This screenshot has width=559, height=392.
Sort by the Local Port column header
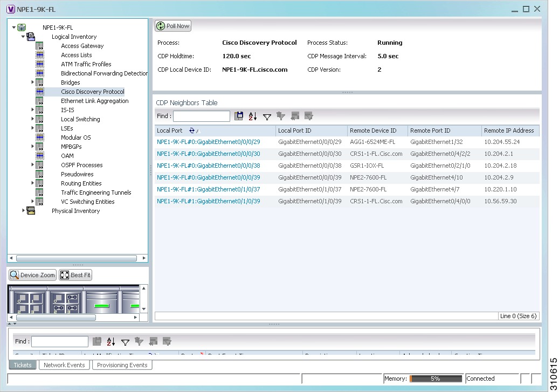click(x=215, y=130)
